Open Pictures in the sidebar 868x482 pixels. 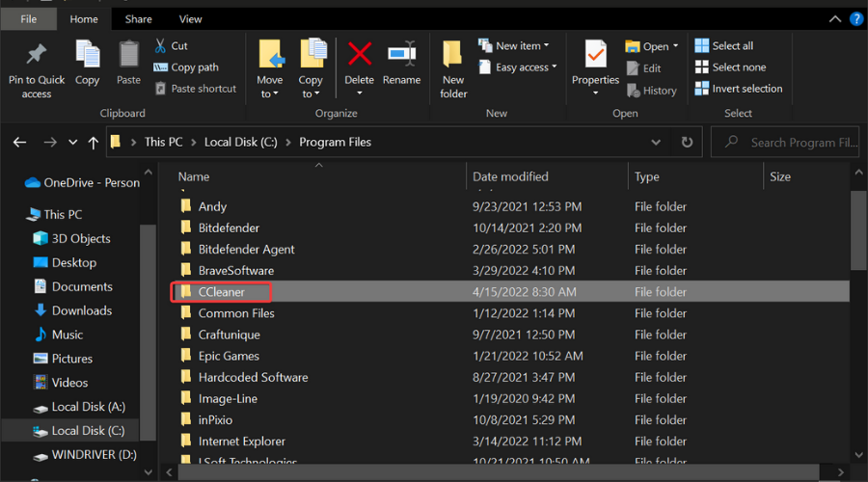pyautogui.click(x=63, y=359)
